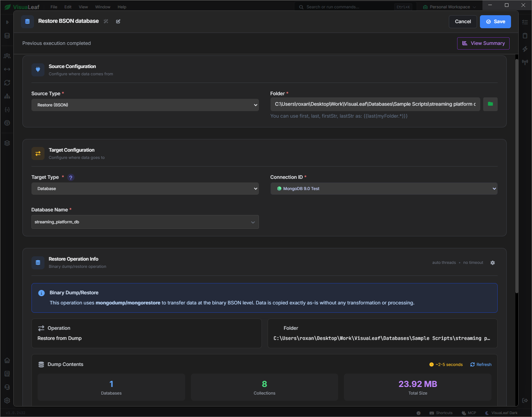This screenshot has width=532, height=417.
Task: Click the Save button
Action: coord(495,22)
